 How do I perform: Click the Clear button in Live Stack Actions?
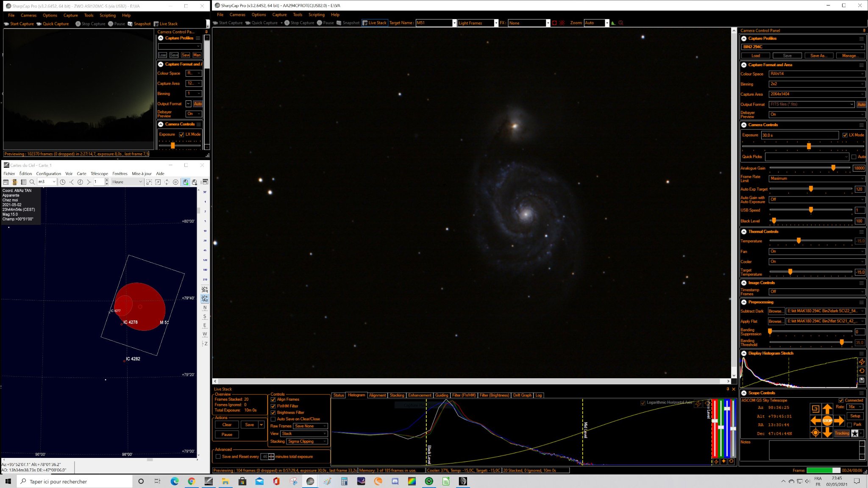coord(227,425)
